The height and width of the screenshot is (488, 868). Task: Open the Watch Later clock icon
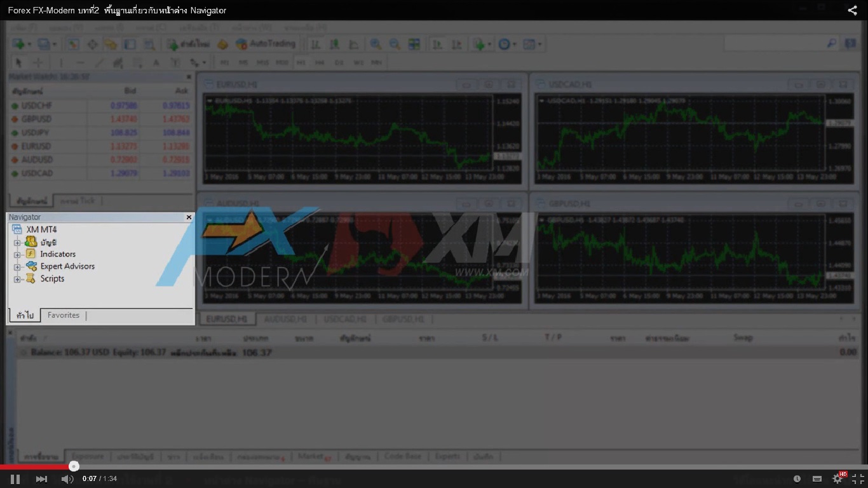pyautogui.click(x=797, y=479)
